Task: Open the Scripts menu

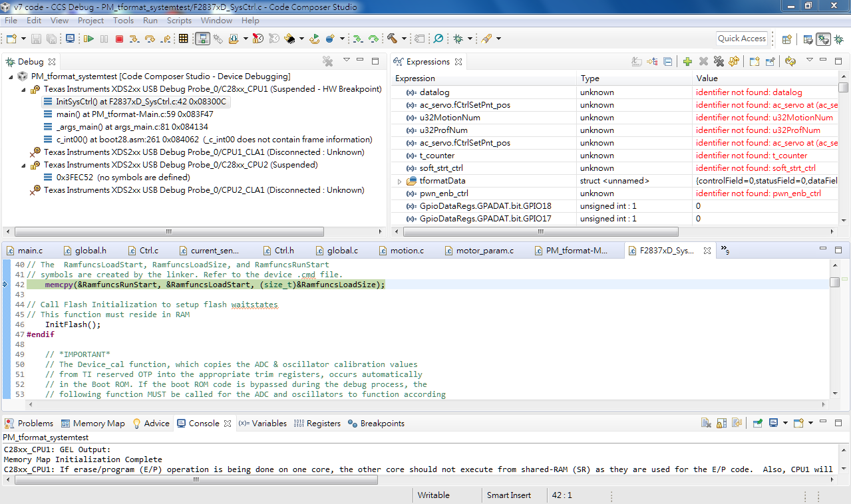Action: point(179,21)
